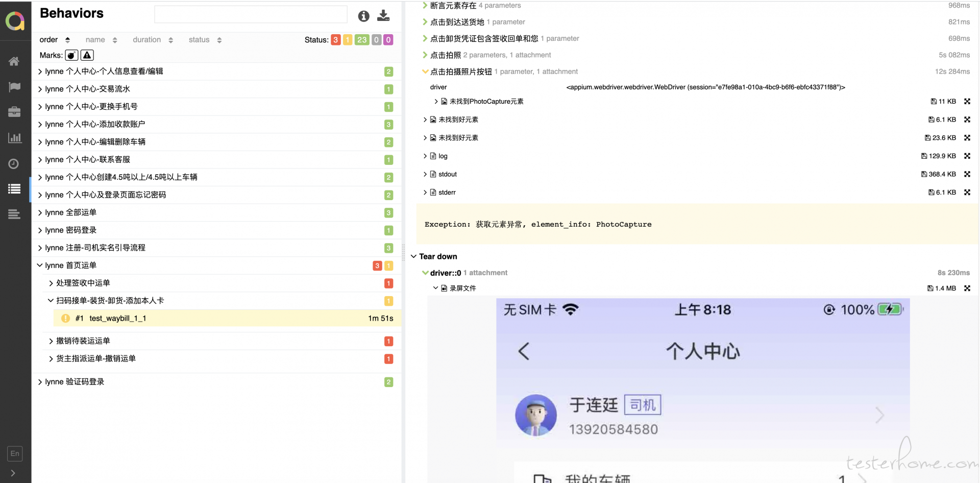The width and height of the screenshot is (980, 483).
Task: Open Packages via the align-left icon
Action: (14, 214)
